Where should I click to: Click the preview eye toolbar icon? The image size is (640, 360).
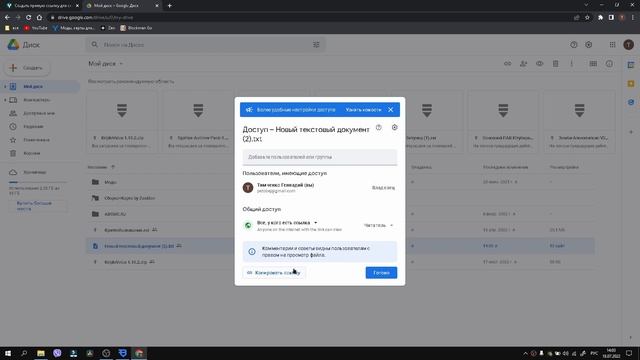(540, 64)
